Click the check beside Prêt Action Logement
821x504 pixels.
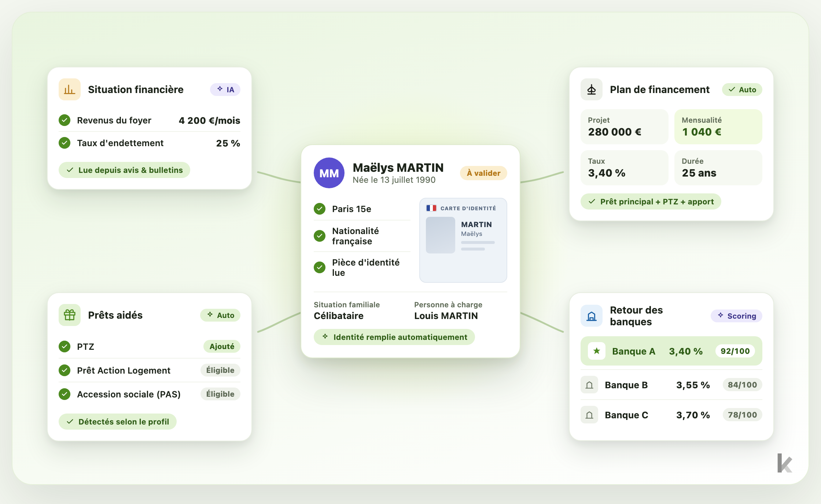(x=65, y=370)
